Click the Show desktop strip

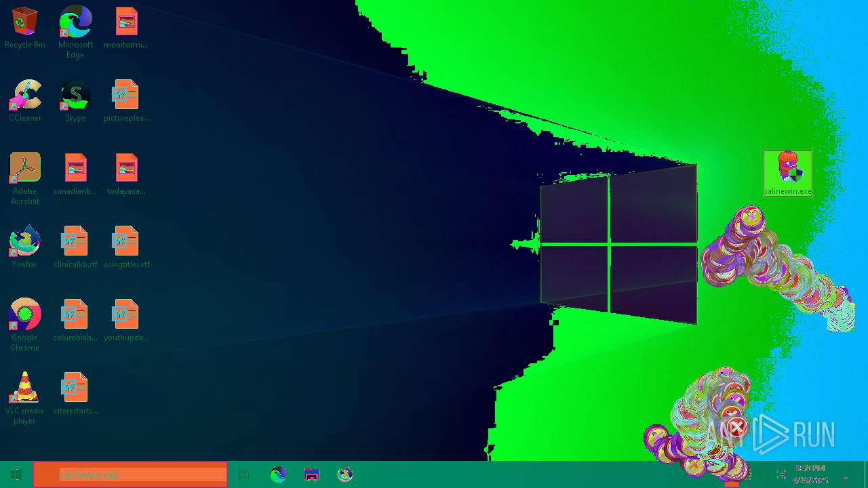click(866, 474)
